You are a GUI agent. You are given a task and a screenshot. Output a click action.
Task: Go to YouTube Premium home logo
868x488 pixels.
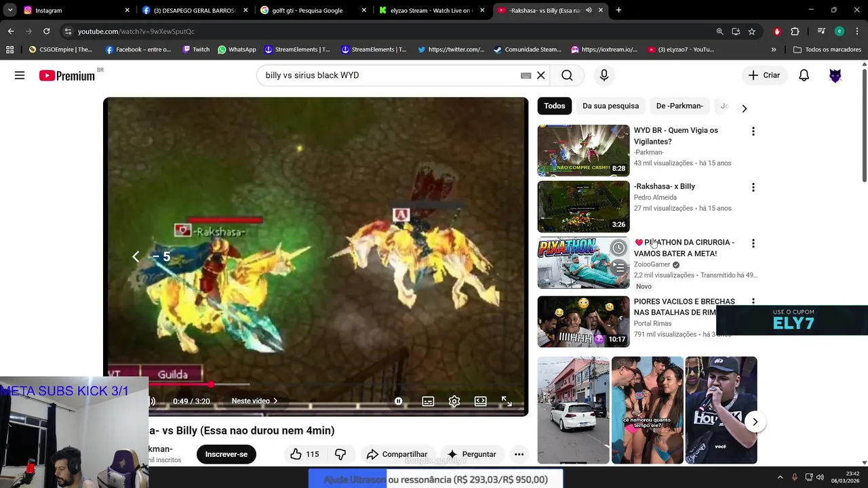click(x=66, y=76)
